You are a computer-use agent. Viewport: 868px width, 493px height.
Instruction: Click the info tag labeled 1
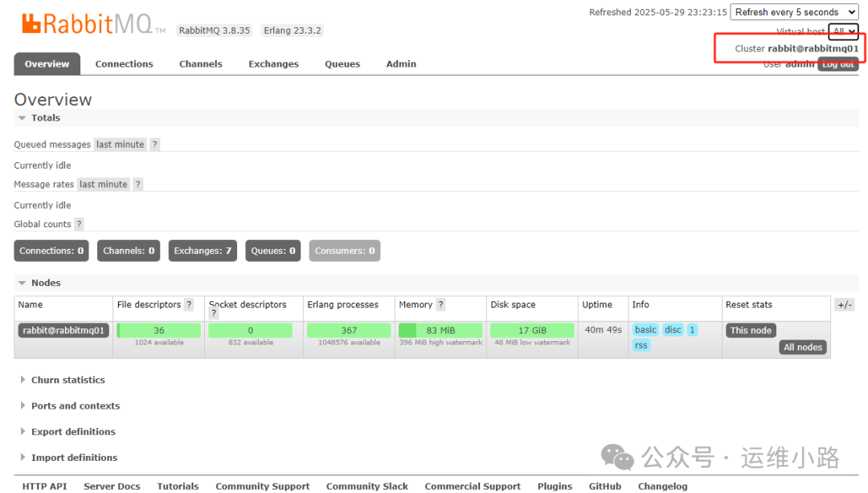pyautogui.click(x=692, y=330)
